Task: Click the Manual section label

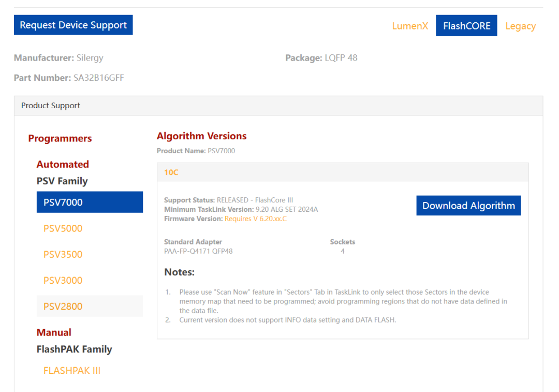Action: [54, 332]
